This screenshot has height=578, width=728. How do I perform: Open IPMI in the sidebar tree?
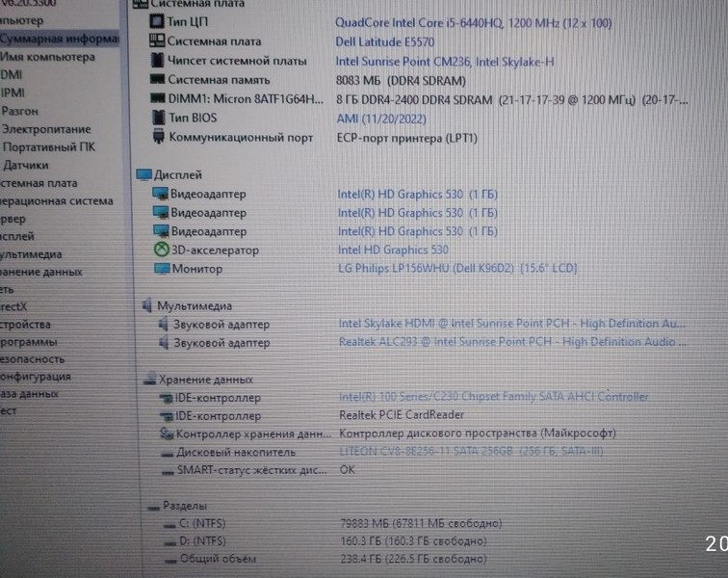click(x=13, y=92)
